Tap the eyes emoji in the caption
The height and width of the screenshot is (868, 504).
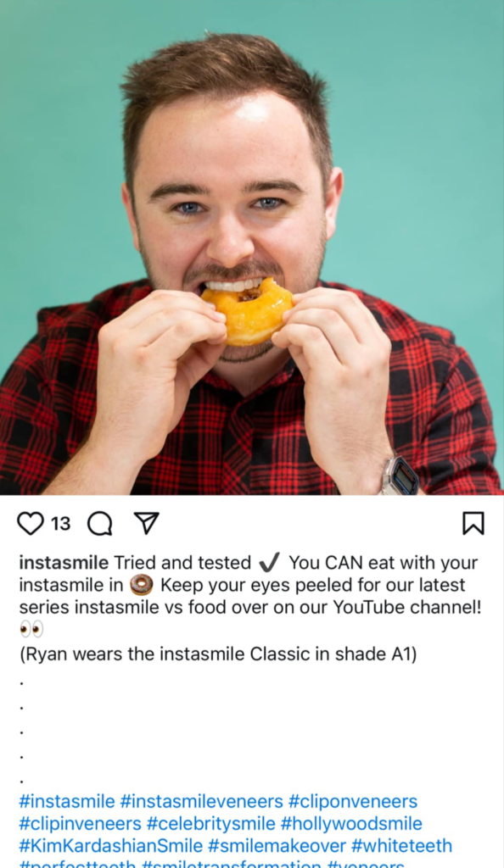click(x=31, y=630)
